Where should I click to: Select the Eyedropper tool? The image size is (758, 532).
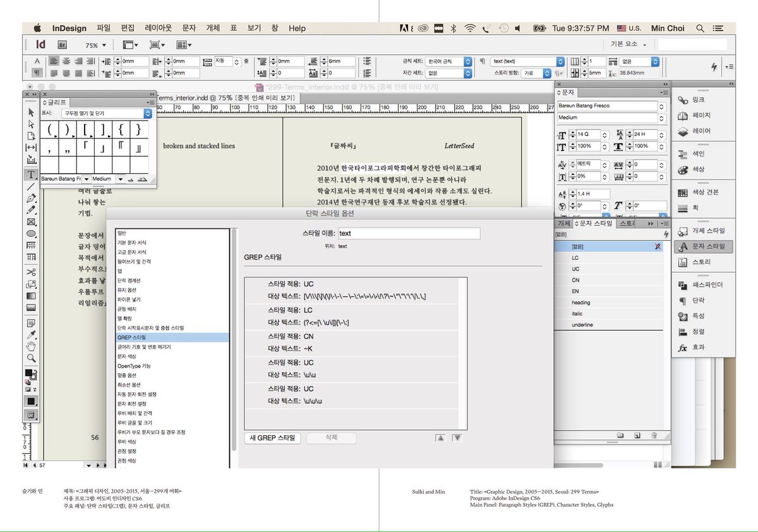pos(30,334)
